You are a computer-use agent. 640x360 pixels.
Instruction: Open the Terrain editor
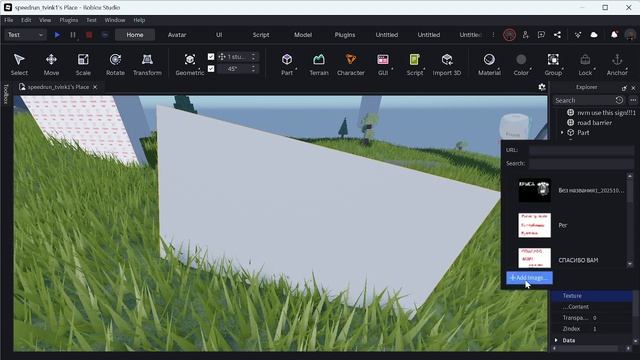click(x=319, y=64)
